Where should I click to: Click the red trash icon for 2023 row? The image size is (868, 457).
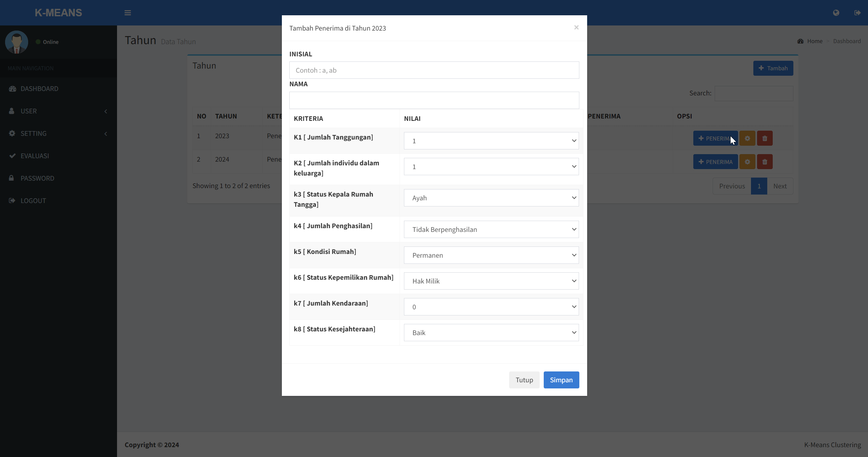[765, 139]
